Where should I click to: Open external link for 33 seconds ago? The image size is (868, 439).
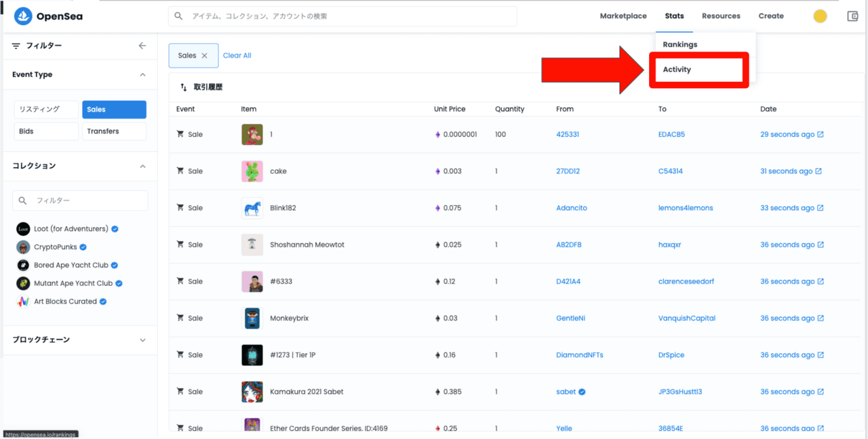click(821, 208)
